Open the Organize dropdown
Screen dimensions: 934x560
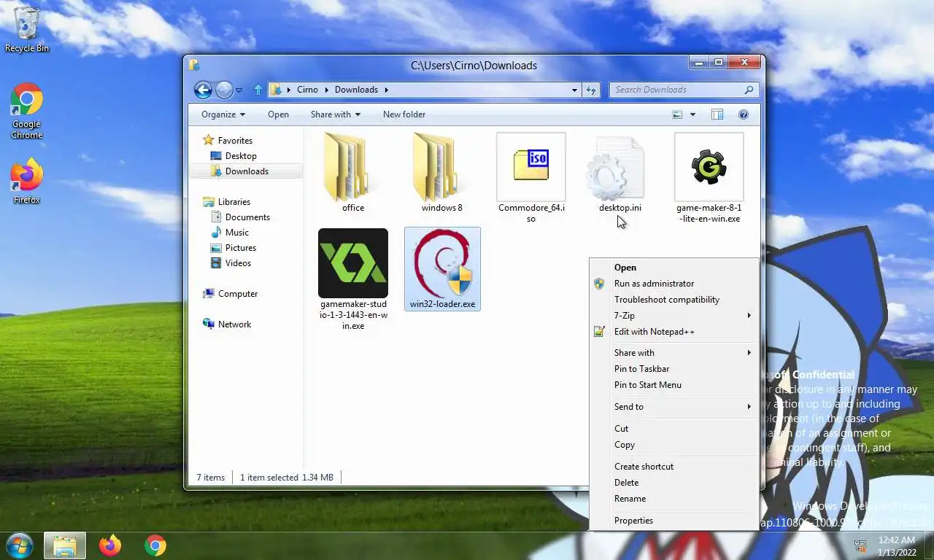[223, 114]
